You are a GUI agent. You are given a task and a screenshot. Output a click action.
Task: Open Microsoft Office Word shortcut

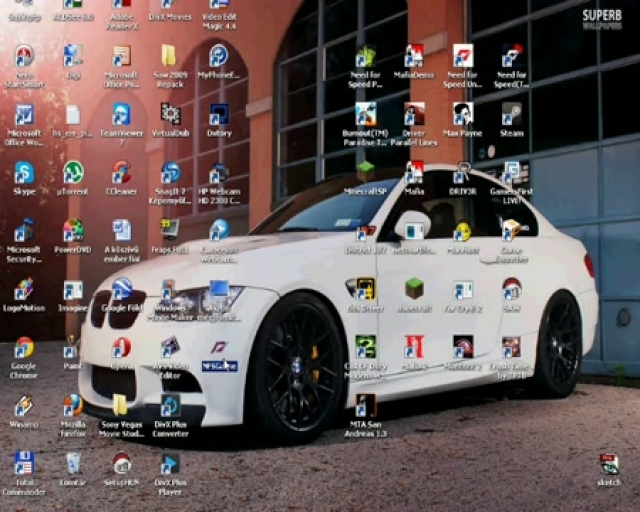coord(24,114)
